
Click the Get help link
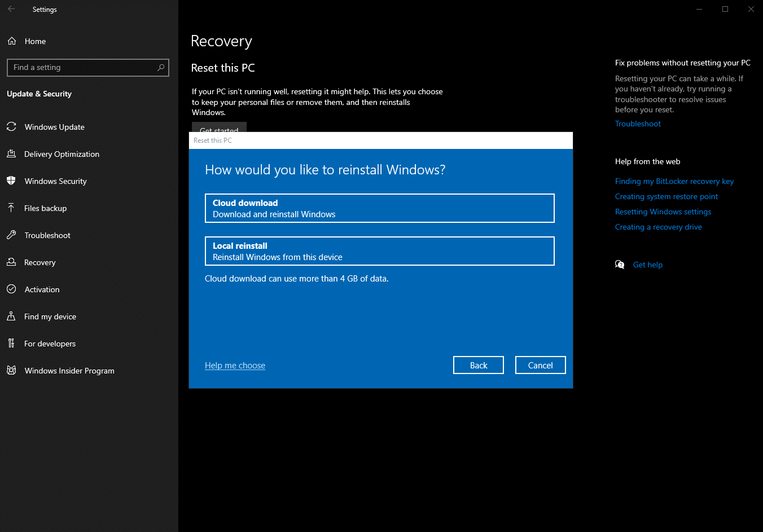648,265
